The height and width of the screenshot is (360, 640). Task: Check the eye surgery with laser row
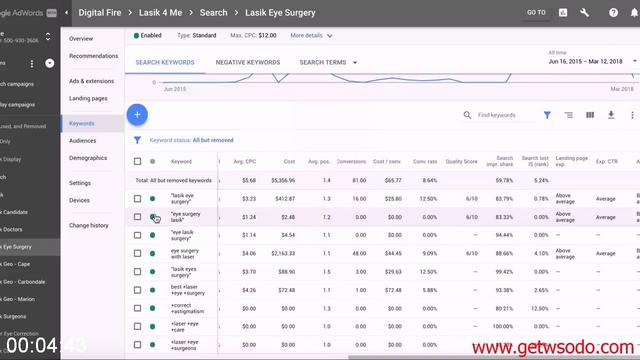pos(138,253)
